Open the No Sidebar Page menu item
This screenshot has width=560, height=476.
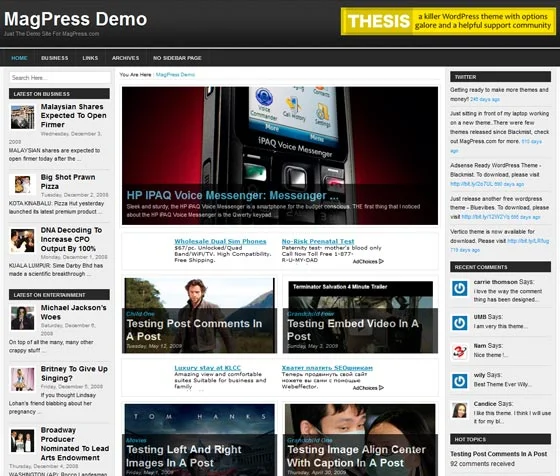(177, 58)
